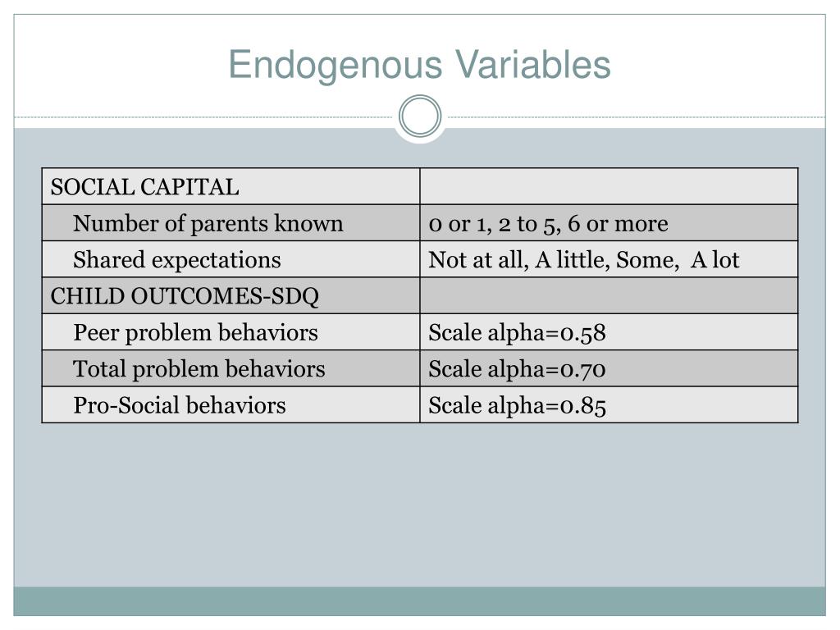The image size is (840, 630).
Task: Click the teal footer bar of the slide
Action: [x=420, y=600]
